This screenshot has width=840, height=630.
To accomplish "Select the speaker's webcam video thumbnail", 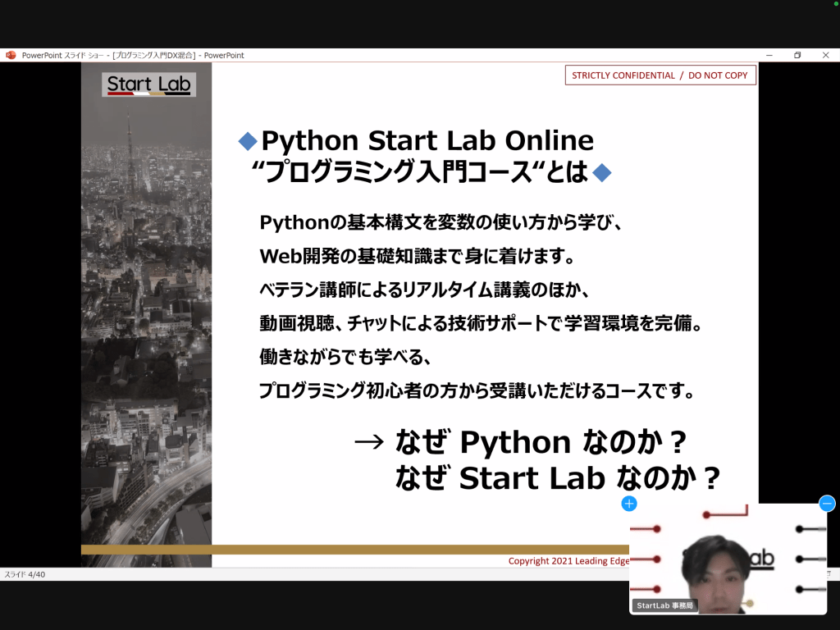I will coord(728,558).
